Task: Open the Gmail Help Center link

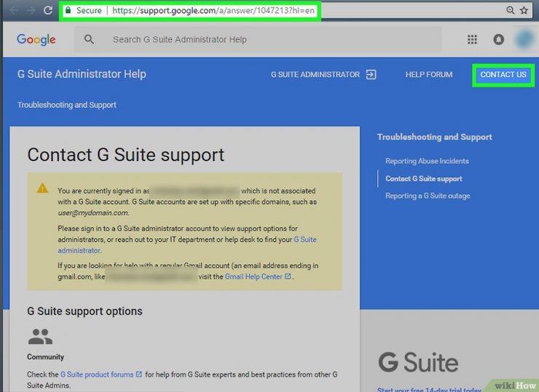Action: click(253, 276)
